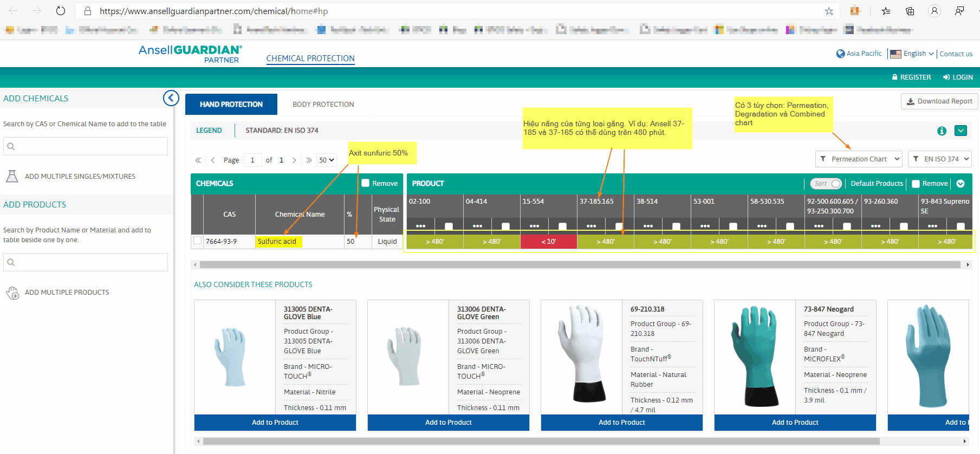This screenshot has width=980, height=454.
Task: Select the Sulfuric acid row checkbox
Action: [197, 241]
